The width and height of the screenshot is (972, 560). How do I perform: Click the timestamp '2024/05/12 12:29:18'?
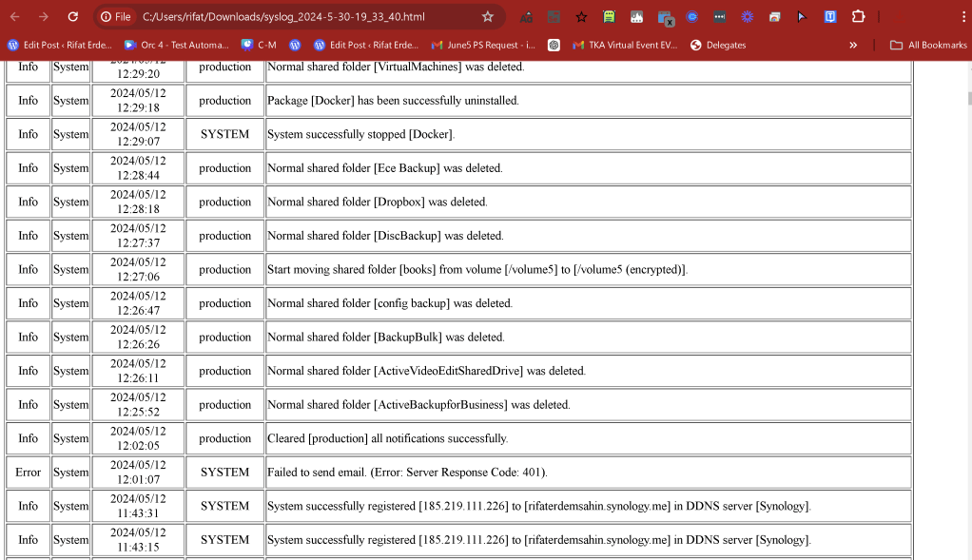(138, 101)
